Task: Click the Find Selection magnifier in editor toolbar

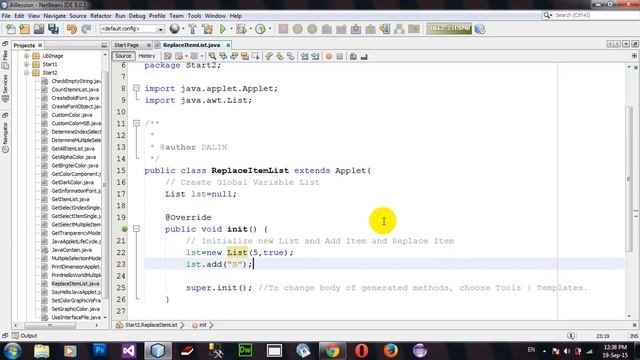Action: pyautogui.click(x=212, y=56)
